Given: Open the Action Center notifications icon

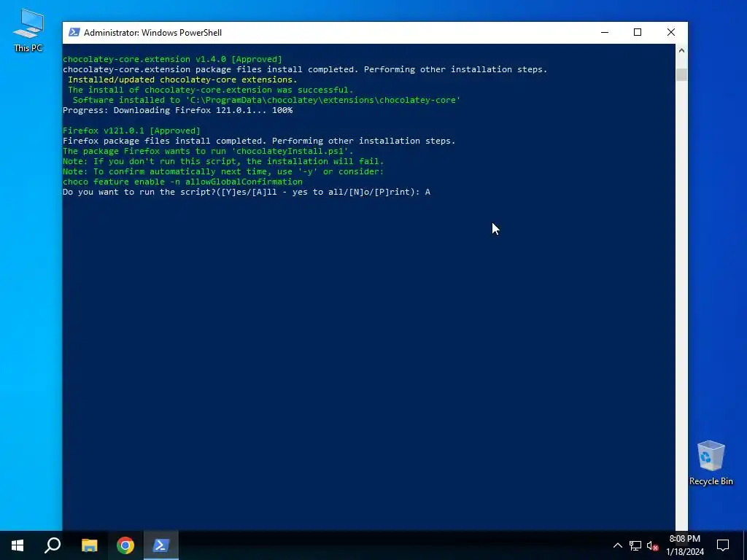Looking at the screenshot, I should pyautogui.click(x=723, y=545).
